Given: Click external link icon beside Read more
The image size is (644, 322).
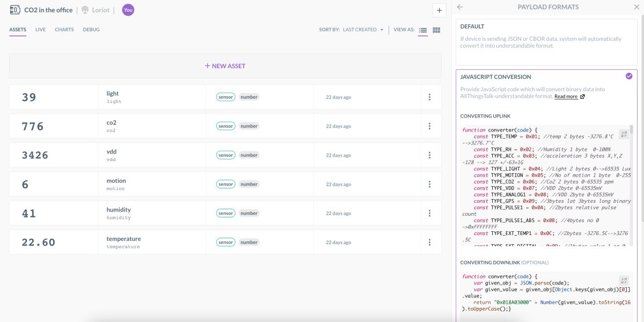Looking at the screenshot, I should 583,97.
